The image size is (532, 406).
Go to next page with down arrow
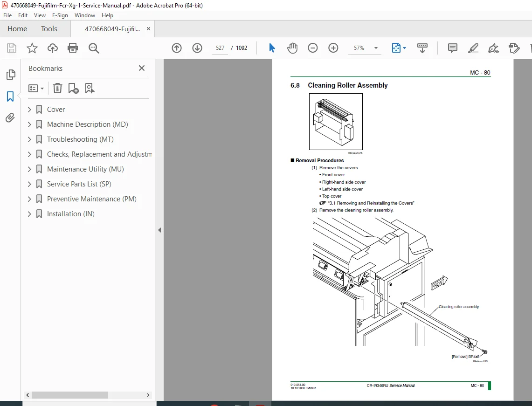[x=197, y=48]
